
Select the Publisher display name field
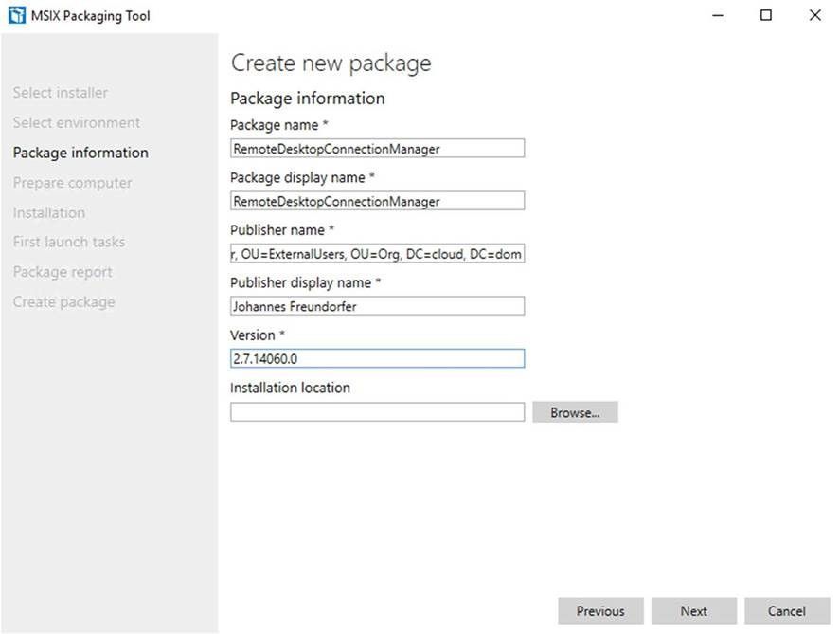377,306
